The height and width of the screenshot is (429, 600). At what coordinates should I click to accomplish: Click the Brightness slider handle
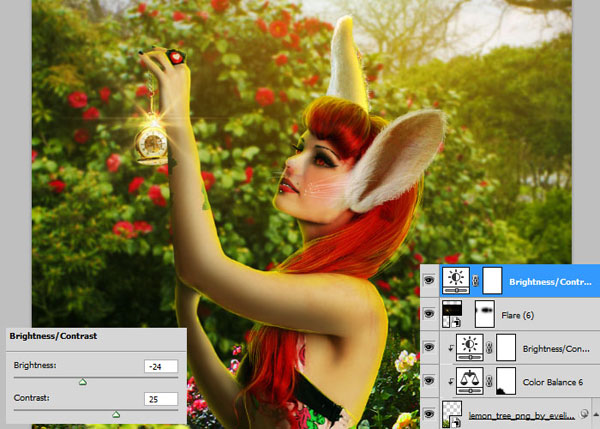pyautogui.click(x=83, y=382)
